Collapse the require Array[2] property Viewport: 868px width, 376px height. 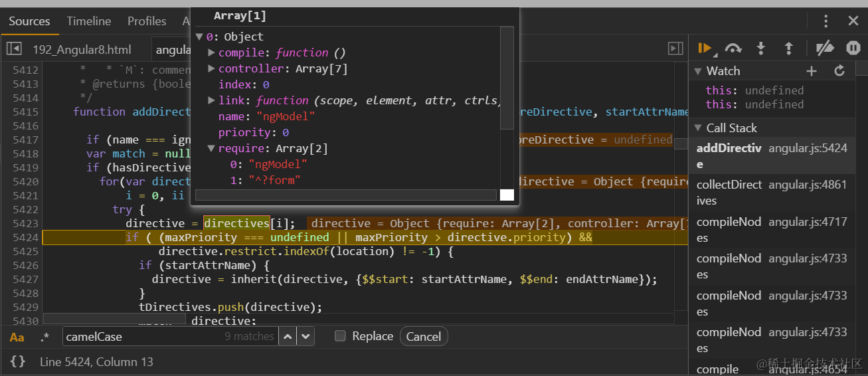pyautogui.click(x=212, y=149)
